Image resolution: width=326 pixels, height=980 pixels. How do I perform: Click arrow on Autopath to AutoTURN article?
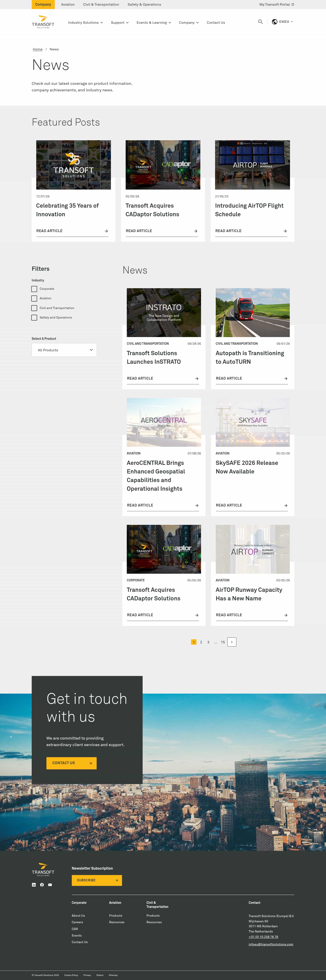(x=286, y=378)
